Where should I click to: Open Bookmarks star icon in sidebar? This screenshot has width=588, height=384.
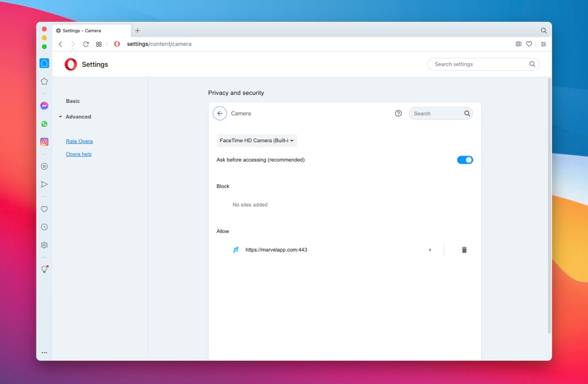tap(44, 81)
